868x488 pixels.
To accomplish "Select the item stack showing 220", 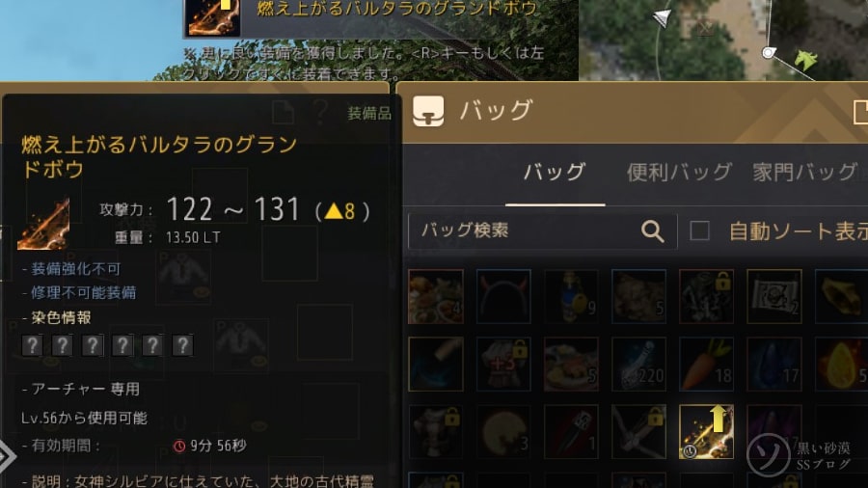I will click(638, 364).
